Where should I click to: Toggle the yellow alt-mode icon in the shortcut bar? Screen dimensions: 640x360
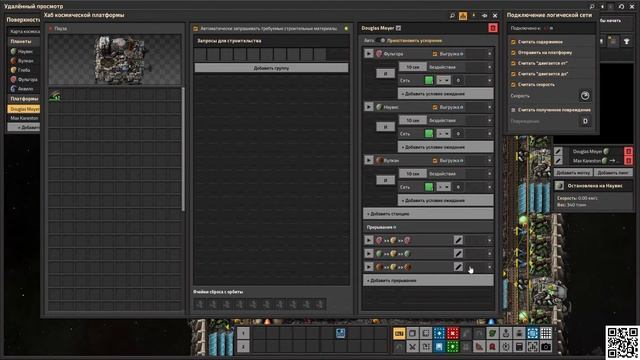tap(399, 333)
